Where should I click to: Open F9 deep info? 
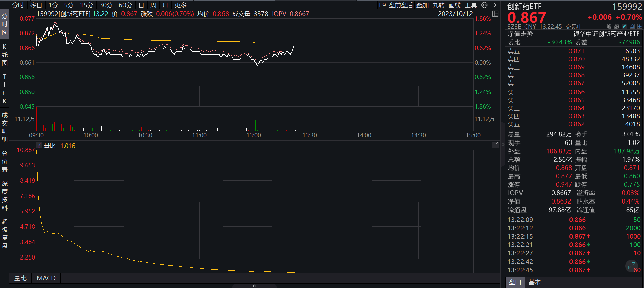[382, 5]
